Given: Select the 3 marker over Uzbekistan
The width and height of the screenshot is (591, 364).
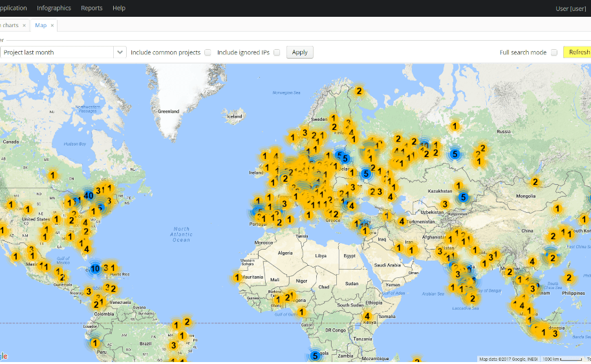Looking at the screenshot, I should click(445, 204).
